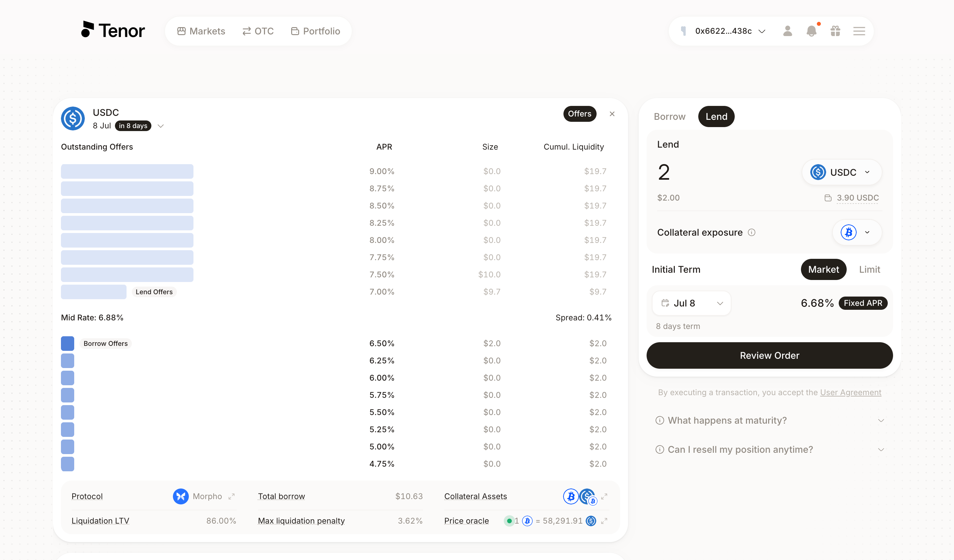Click the Mid Rate: 6.88% text
The image size is (954, 560).
92,318
